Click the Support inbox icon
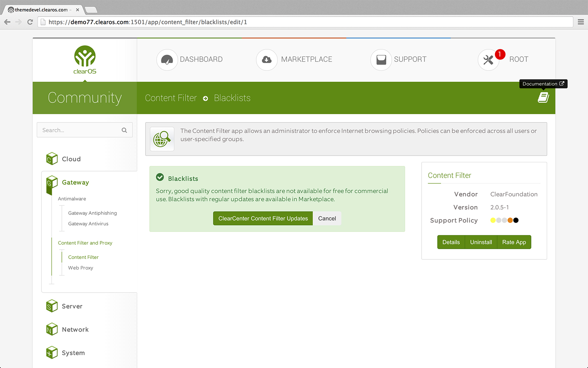The image size is (588, 368). tap(381, 60)
